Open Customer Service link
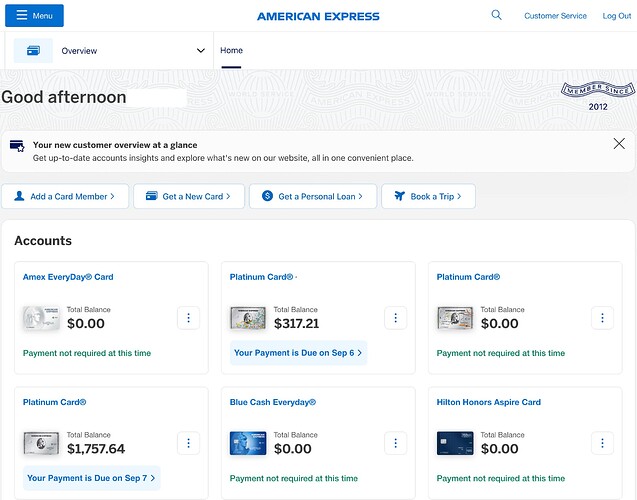The width and height of the screenshot is (637, 500). (x=555, y=16)
